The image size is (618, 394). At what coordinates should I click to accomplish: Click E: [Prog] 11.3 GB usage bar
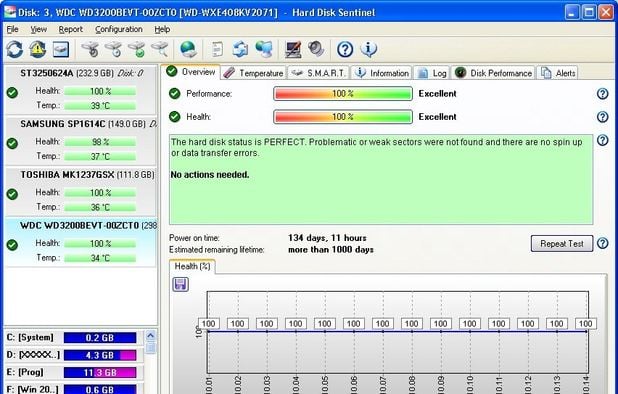100,372
